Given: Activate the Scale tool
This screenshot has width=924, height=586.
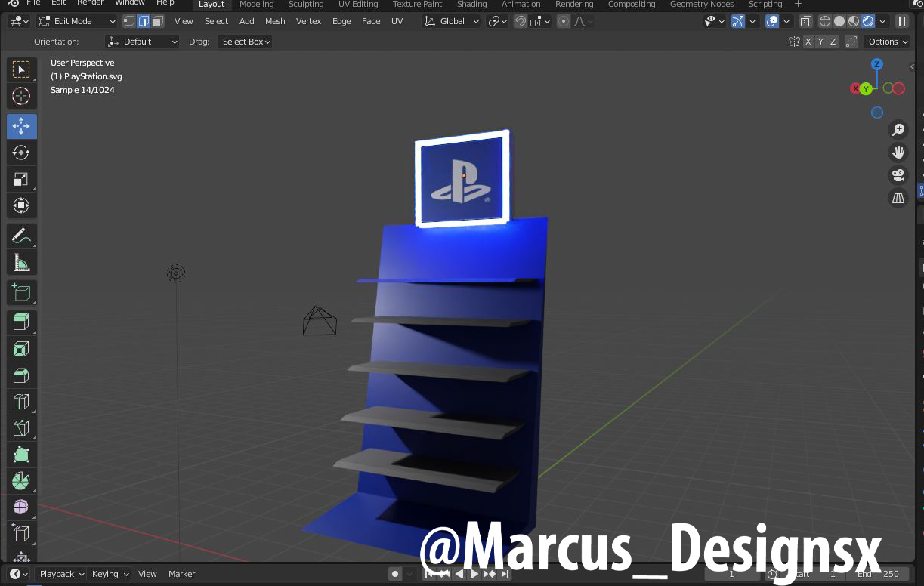Looking at the screenshot, I should 21,179.
